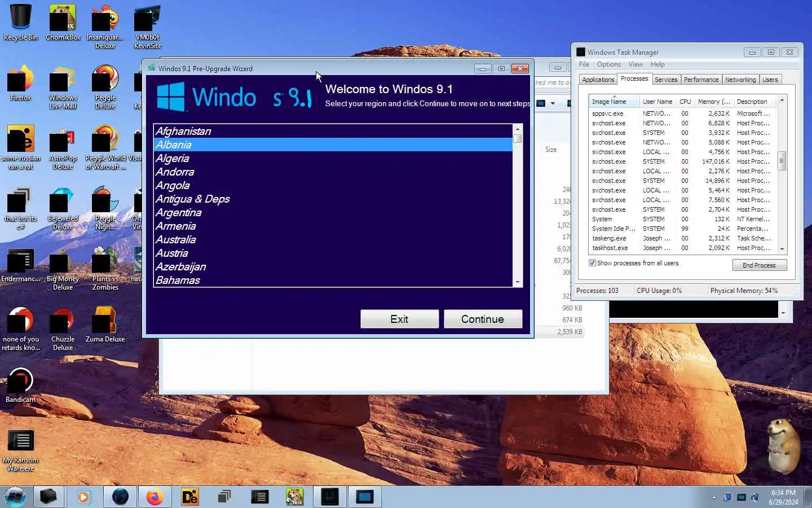
Task: Open the Windows Start orb
Action: [x=15, y=497]
